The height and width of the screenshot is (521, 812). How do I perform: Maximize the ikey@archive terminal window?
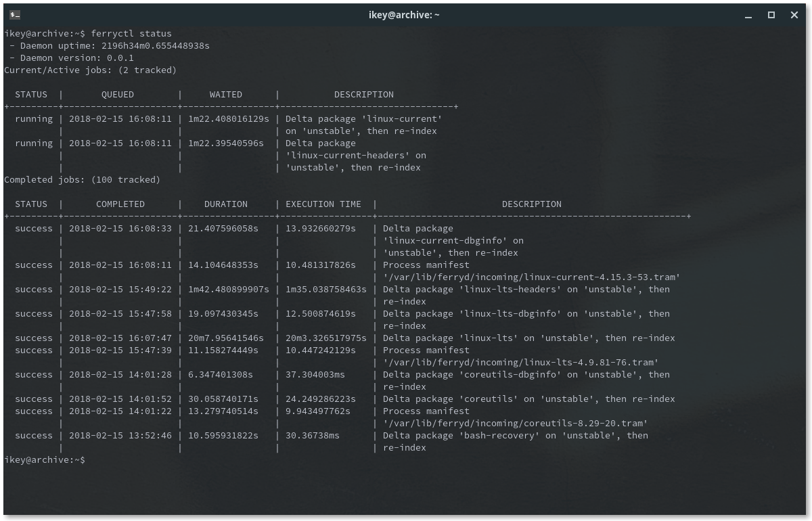pyautogui.click(x=771, y=15)
